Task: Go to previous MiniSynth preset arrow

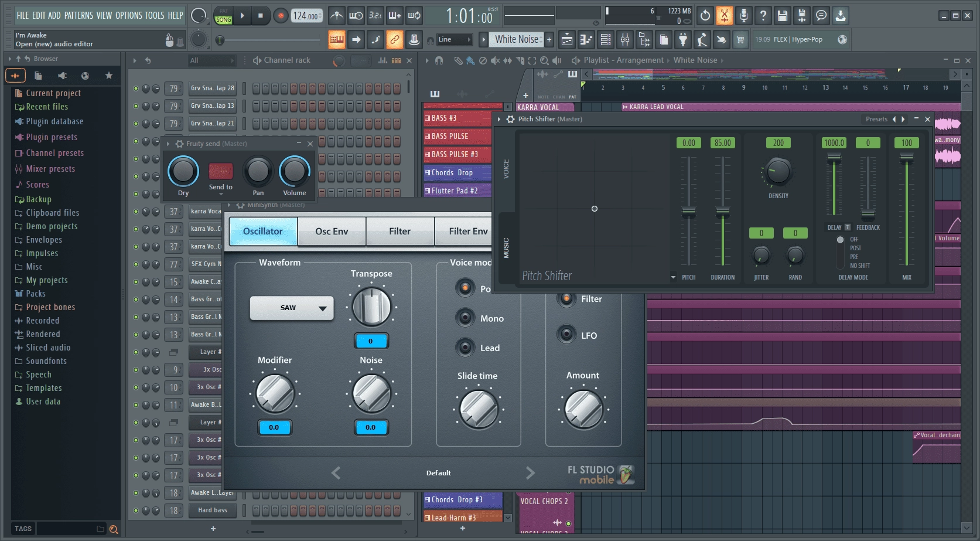Action: [x=336, y=473]
